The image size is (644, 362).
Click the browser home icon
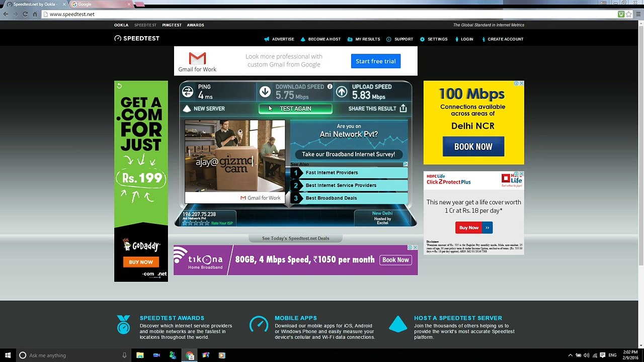click(x=35, y=14)
